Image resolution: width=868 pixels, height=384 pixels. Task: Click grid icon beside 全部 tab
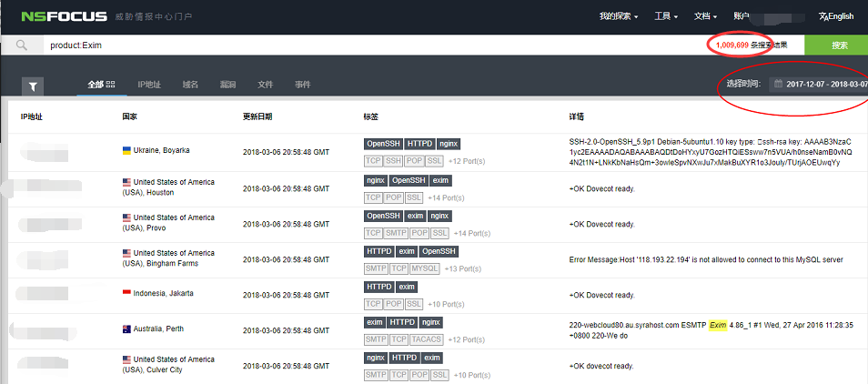(x=111, y=85)
